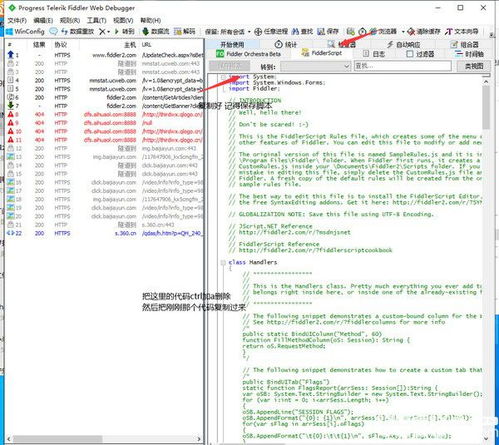Click the document icon of session 4
The height and width of the screenshot is (445, 499).
click(10, 80)
